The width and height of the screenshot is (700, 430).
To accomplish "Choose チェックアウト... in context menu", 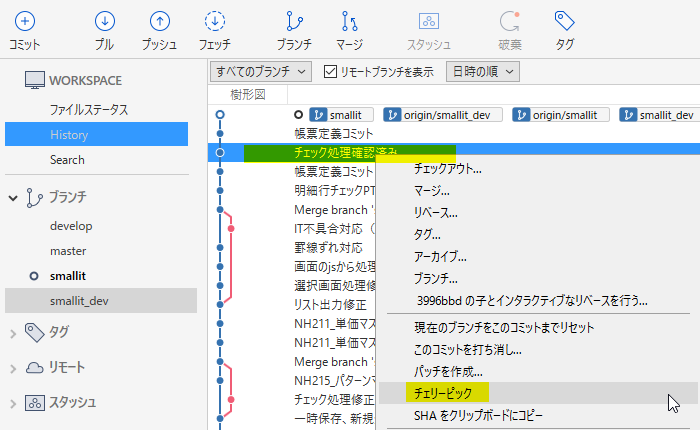I will click(x=447, y=168).
